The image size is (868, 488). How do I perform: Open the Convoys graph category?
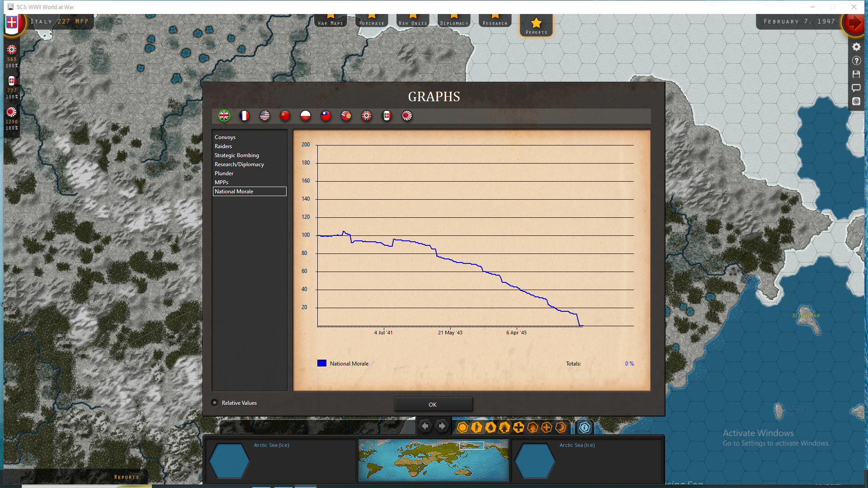(x=225, y=137)
